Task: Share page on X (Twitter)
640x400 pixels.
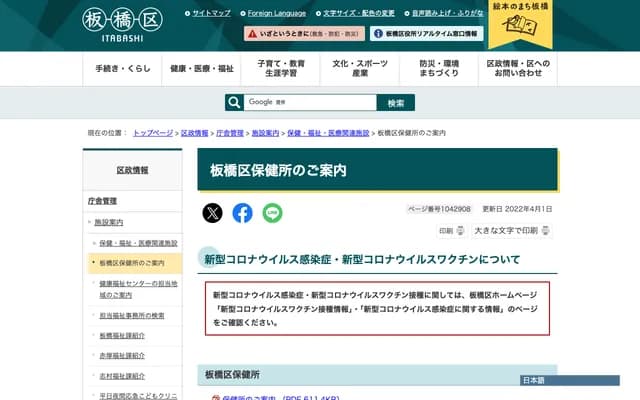Action: point(213,213)
